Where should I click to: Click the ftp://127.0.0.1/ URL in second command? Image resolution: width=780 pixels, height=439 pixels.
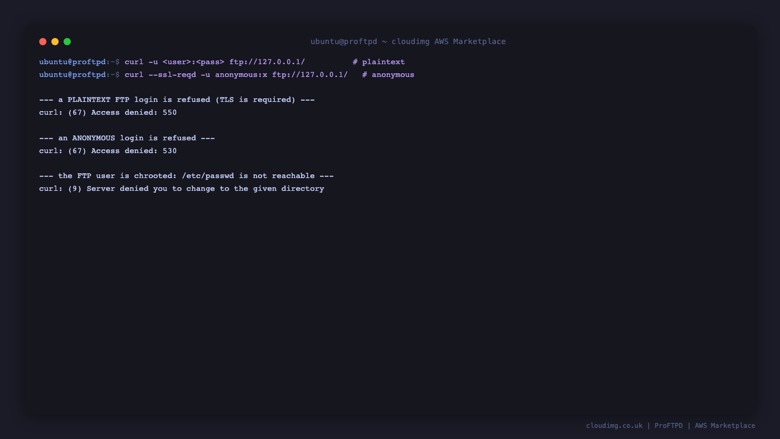(310, 75)
